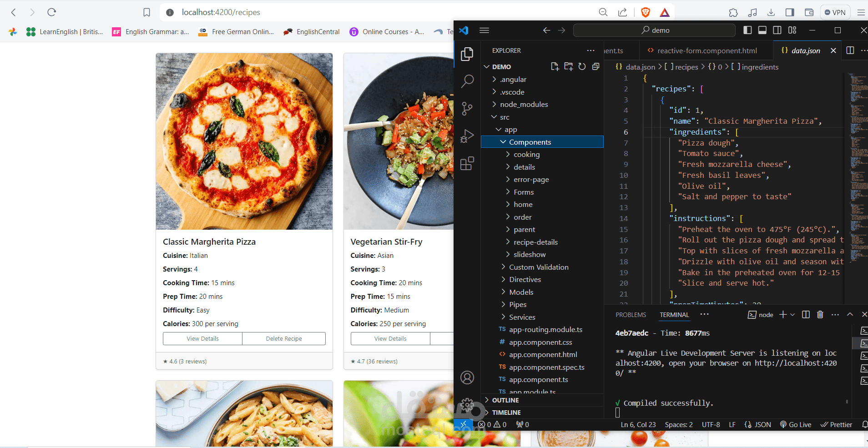Viewport: 868px width, 448px height.
Task: Click the Brave Shields icon
Action: (x=645, y=12)
